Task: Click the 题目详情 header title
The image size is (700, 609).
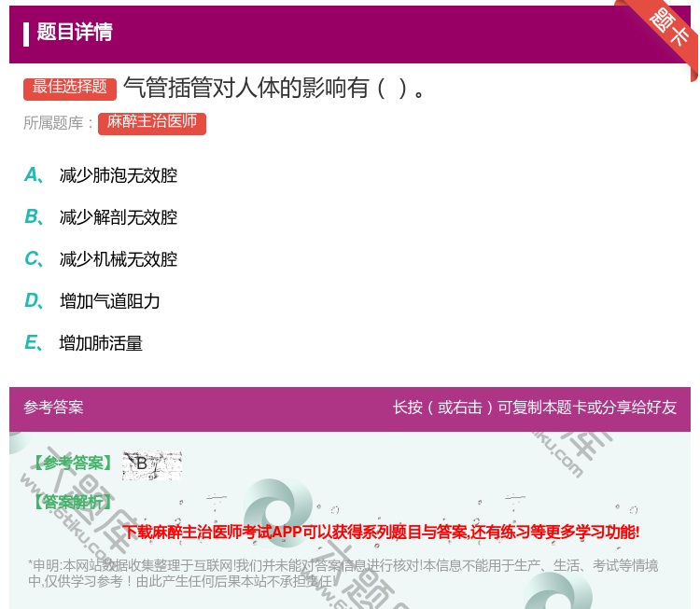Action: click(x=75, y=32)
